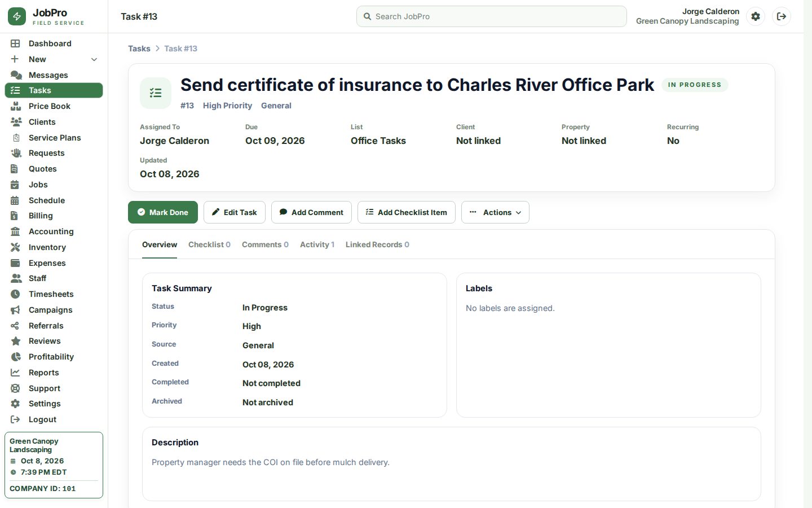The width and height of the screenshot is (812, 508).
Task: Select the Overview tab
Action: pos(160,244)
